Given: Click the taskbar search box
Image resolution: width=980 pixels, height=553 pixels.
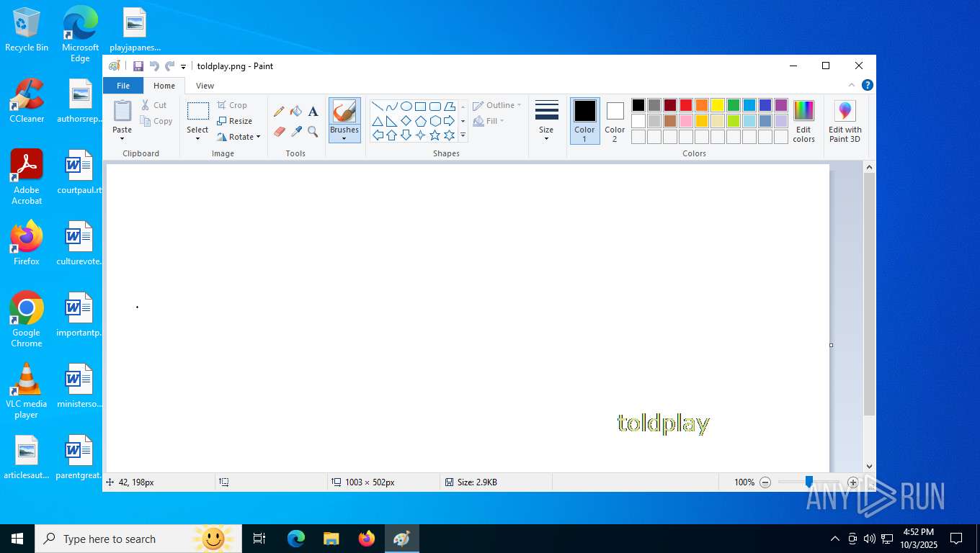Looking at the screenshot, I should pos(138,539).
